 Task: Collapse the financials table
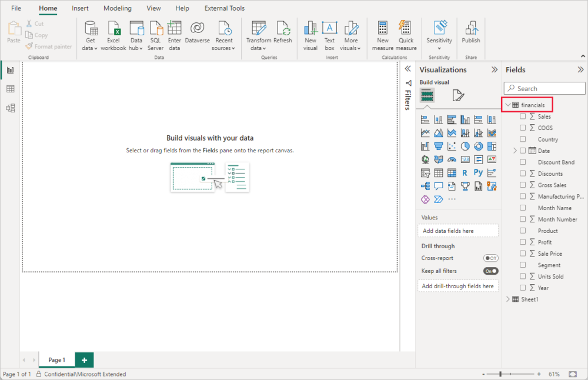coord(508,105)
